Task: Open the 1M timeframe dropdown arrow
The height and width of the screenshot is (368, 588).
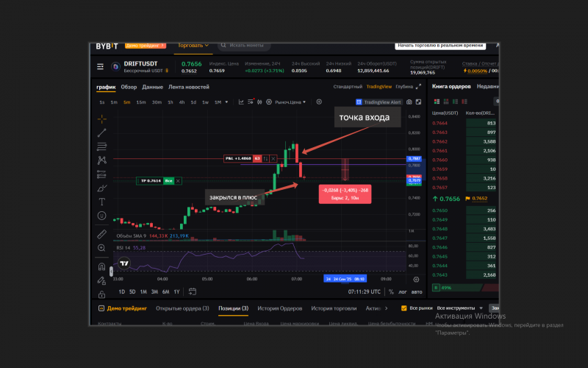Action: pyautogui.click(x=226, y=102)
